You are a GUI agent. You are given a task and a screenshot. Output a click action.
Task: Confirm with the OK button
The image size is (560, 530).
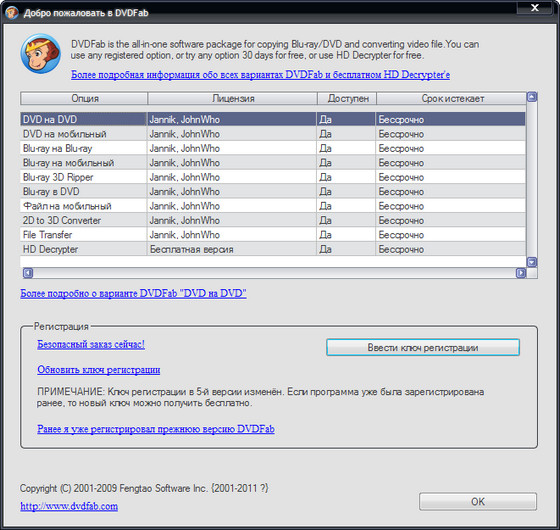478,502
